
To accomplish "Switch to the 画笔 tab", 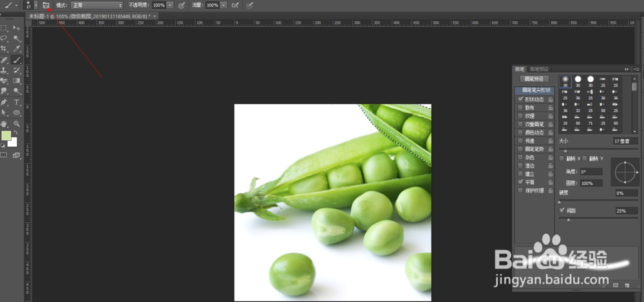I will click(x=520, y=69).
